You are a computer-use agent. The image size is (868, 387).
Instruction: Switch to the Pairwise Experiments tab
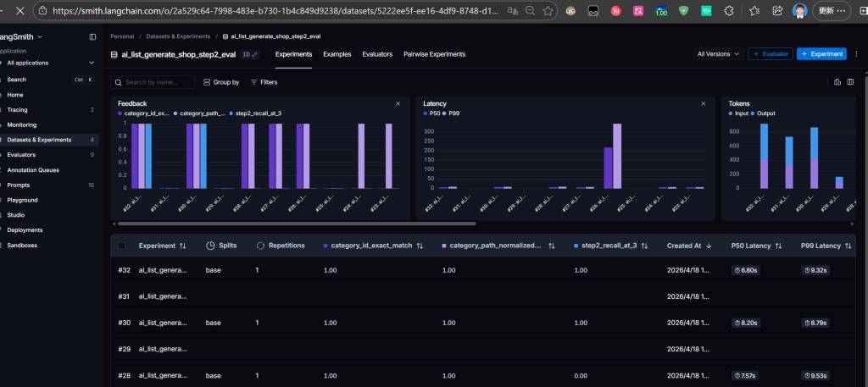pos(434,54)
